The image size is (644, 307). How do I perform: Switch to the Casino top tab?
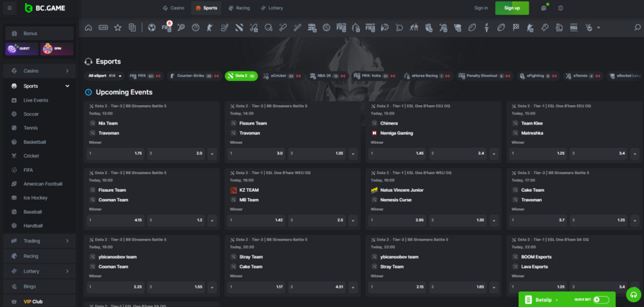(x=174, y=8)
